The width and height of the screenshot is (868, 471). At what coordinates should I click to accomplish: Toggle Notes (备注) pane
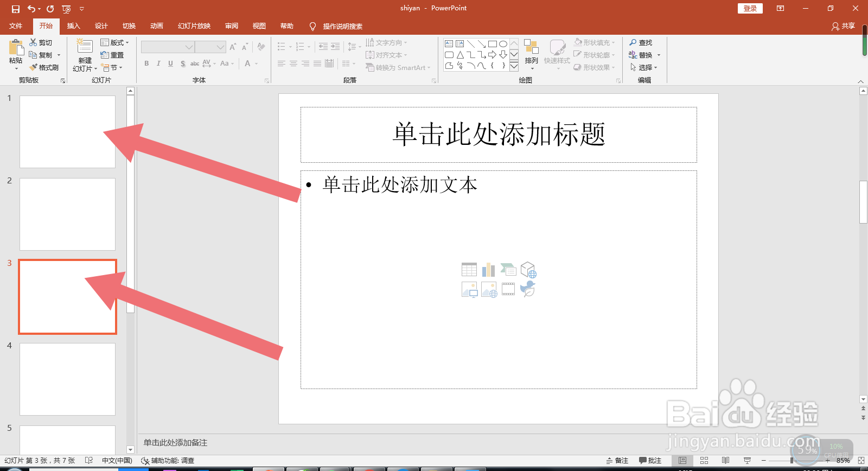[617, 460]
